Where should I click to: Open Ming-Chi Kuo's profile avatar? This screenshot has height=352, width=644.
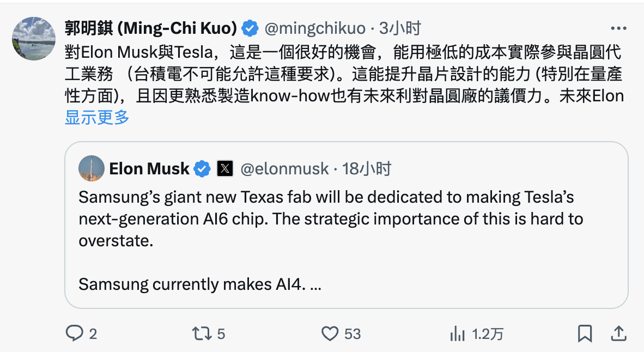tap(34, 39)
